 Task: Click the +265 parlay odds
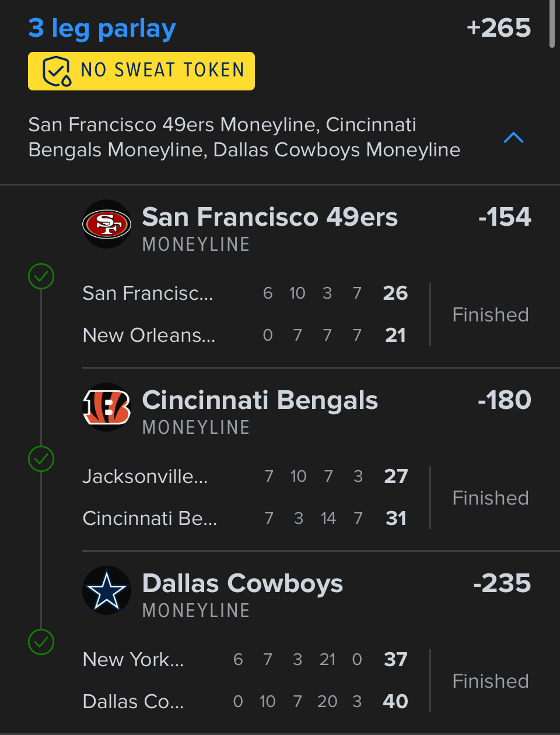(499, 28)
